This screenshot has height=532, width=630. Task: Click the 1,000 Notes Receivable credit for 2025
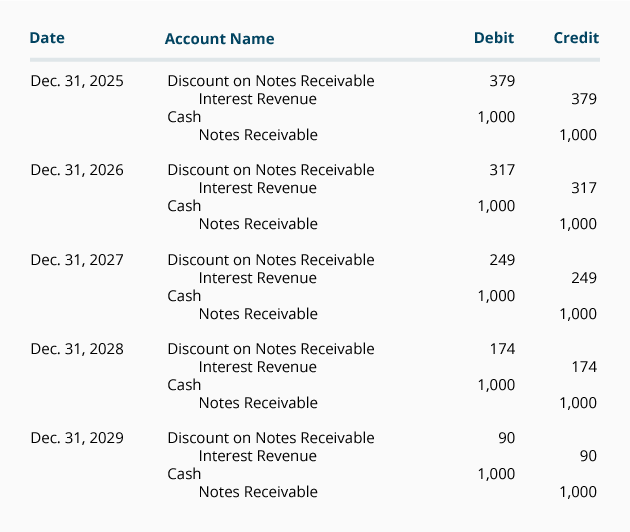[578, 135]
